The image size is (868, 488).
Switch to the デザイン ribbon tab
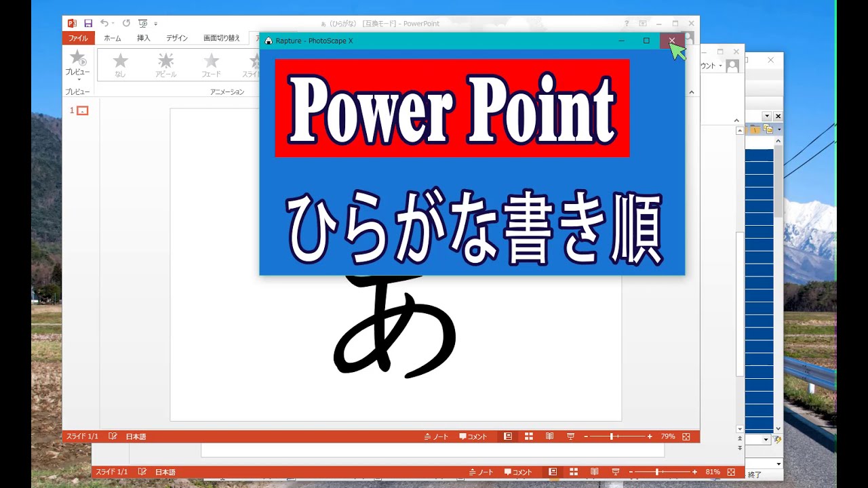(x=177, y=38)
